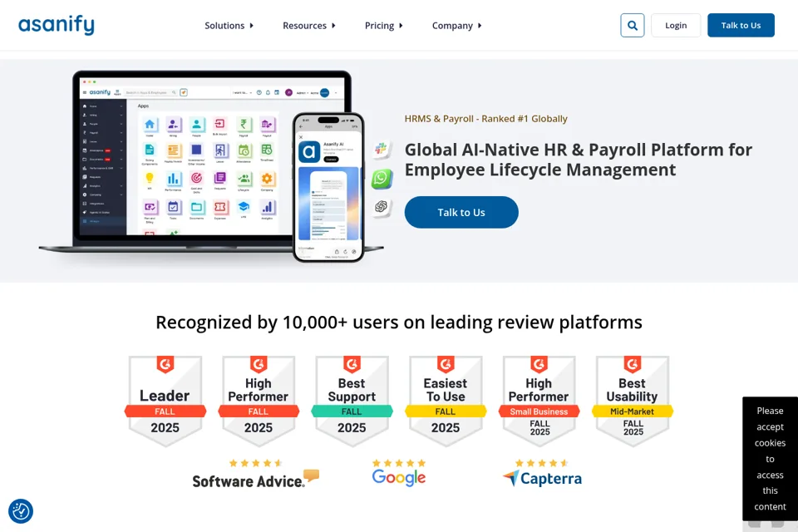798x532 pixels.
Task: Open the Resources menu
Action: [x=309, y=26]
